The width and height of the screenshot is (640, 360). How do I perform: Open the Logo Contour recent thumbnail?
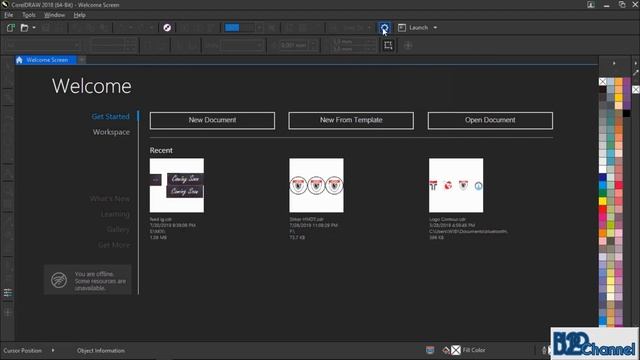456,185
